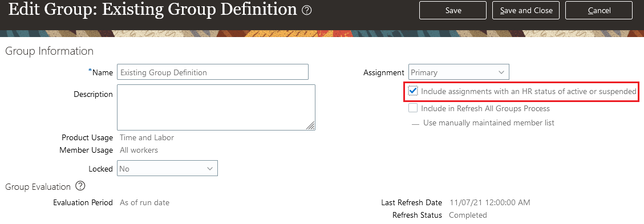Image resolution: width=644 pixels, height=224 pixels.
Task: Click the Last Refresh Date value
Action: click(490, 202)
